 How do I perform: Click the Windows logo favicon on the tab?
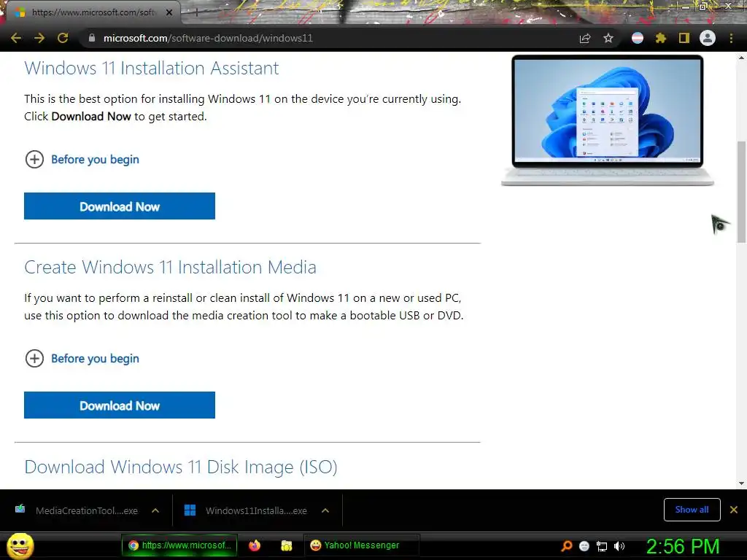pos(20,12)
